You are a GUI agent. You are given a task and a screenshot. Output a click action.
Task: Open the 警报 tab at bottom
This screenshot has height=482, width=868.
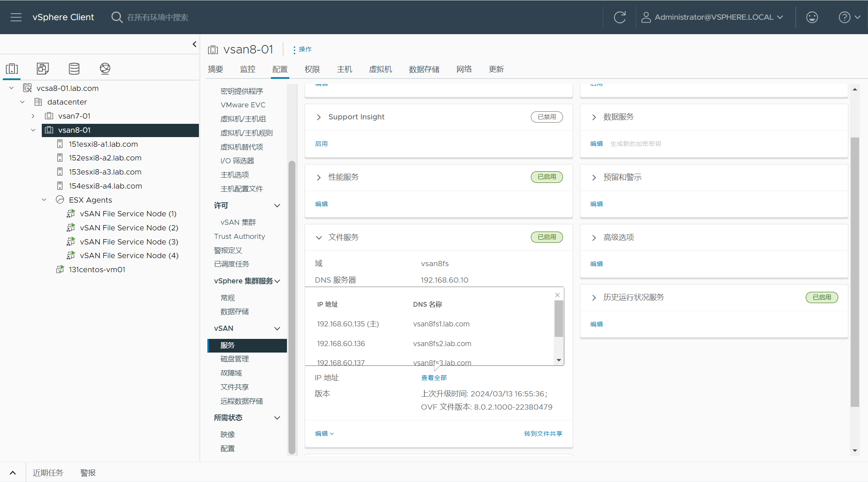click(88, 473)
